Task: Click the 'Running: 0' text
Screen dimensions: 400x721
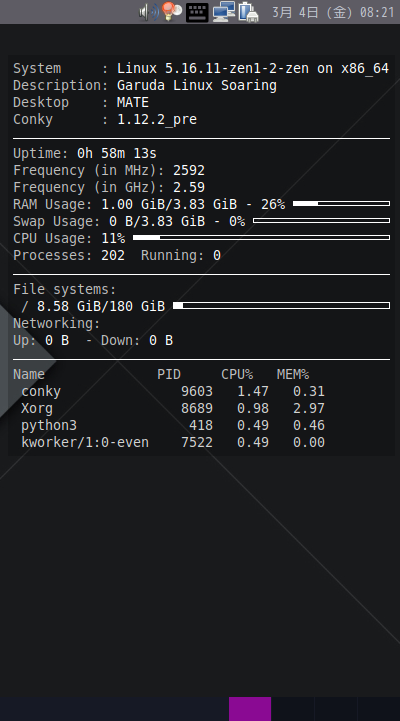Action: 181,255
